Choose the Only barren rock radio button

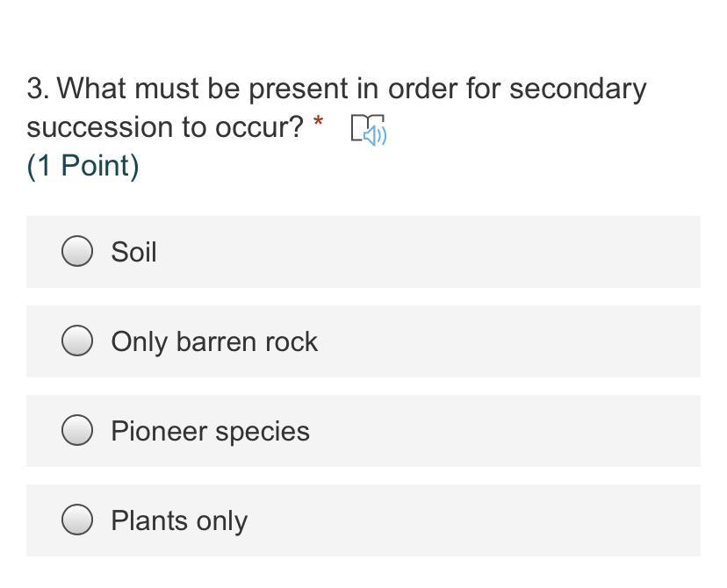tap(77, 341)
